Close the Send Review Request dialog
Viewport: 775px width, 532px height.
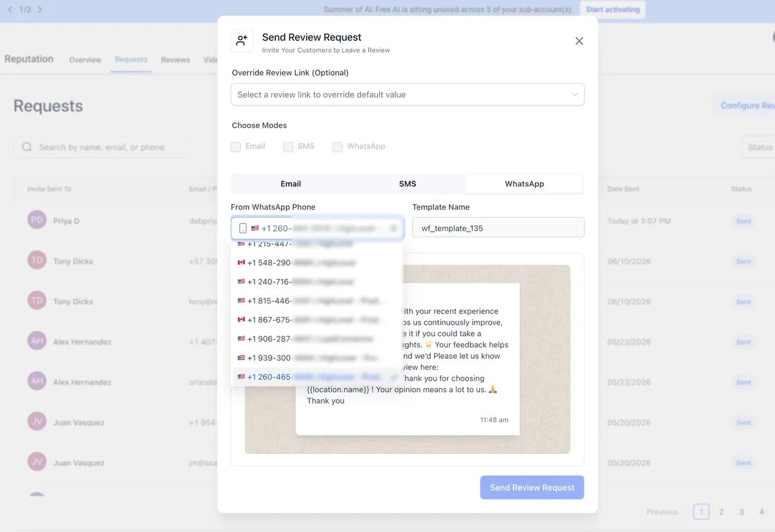579,41
